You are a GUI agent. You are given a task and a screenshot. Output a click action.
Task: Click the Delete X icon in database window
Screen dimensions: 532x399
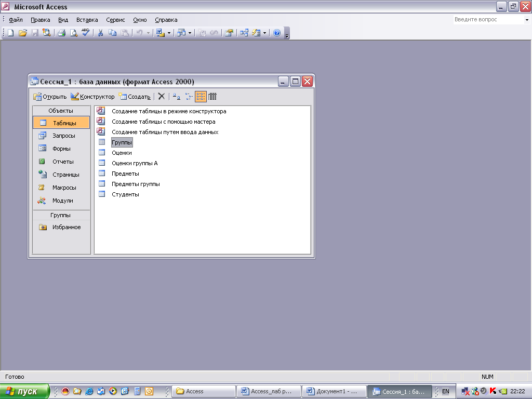[x=162, y=96]
